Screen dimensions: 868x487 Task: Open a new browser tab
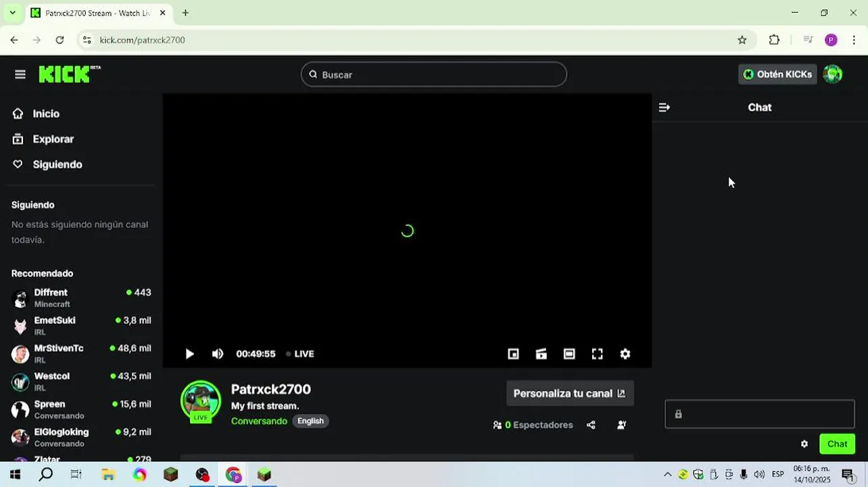pyautogui.click(x=185, y=13)
